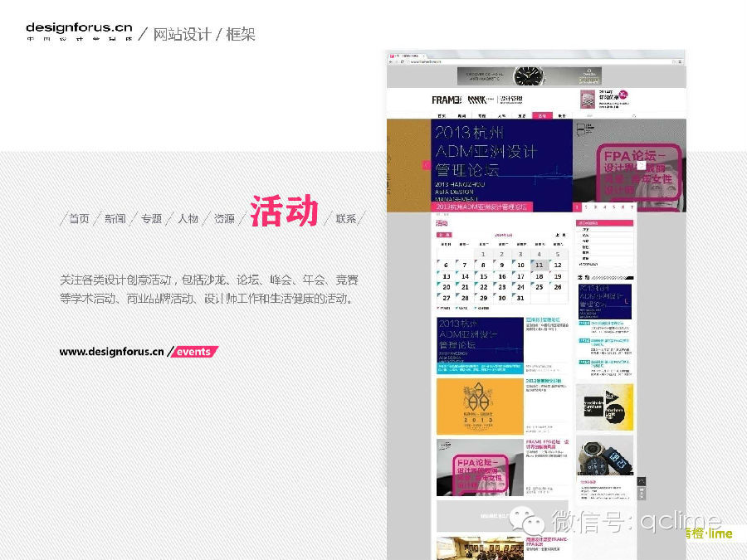The image size is (747, 560).
Task: Open the ADM forum event list thumbnail
Action: (x=480, y=345)
